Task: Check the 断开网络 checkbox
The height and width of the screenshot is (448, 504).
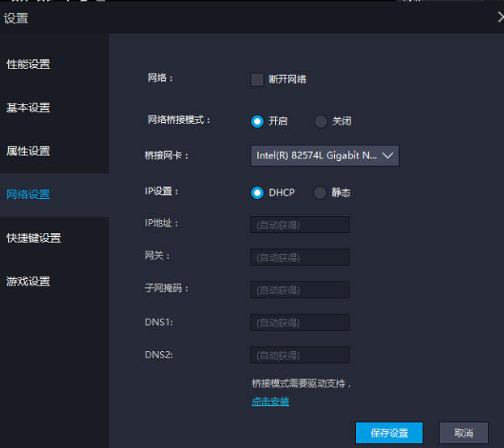Action: [257, 79]
